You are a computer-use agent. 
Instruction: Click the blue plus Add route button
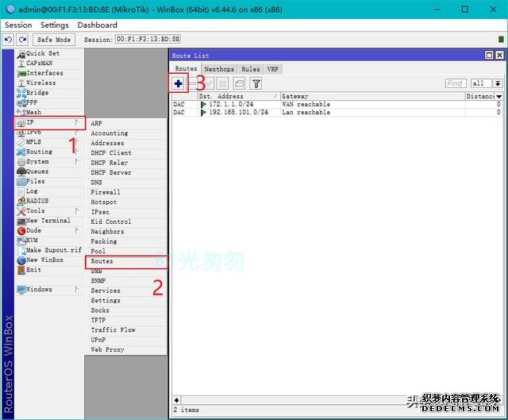pyautogui.click(x=178, y=83)
